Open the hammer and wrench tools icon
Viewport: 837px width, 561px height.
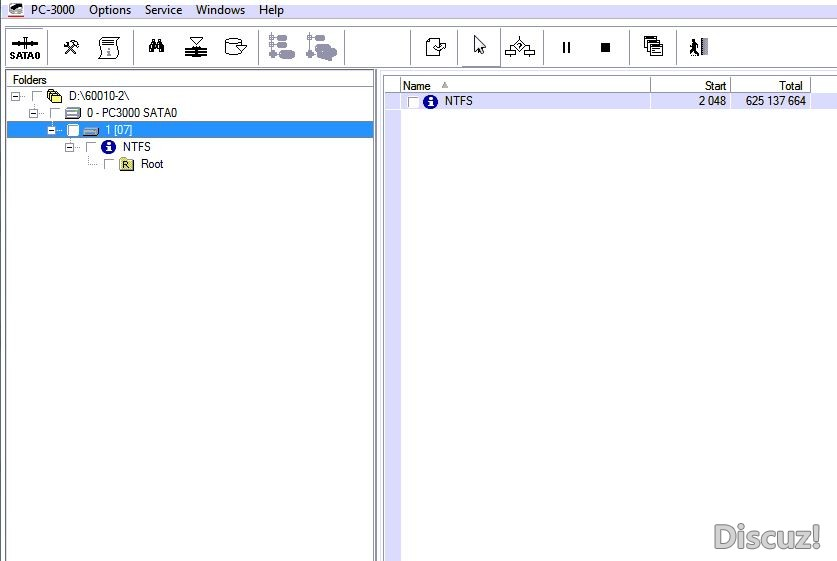(71, 47)
